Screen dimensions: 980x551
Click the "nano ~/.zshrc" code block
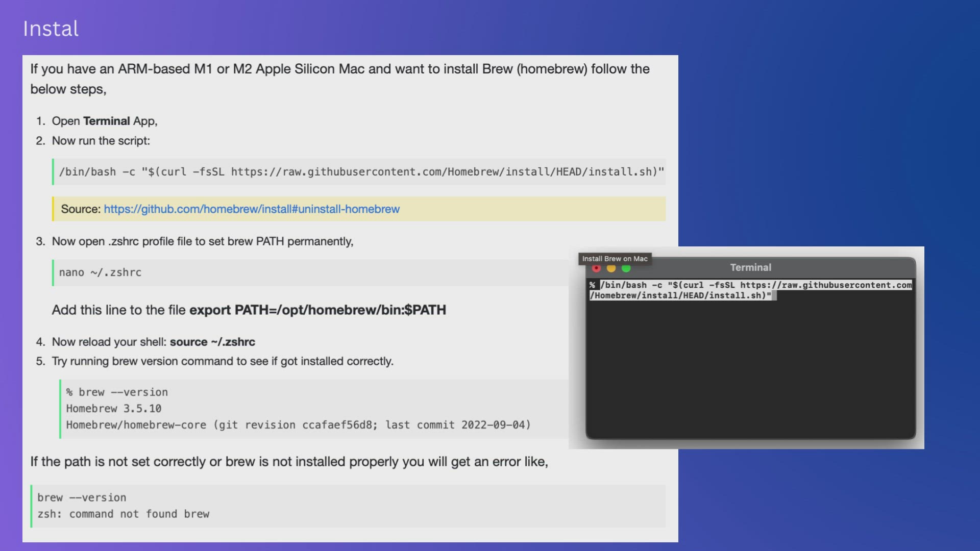coord(100,272)
